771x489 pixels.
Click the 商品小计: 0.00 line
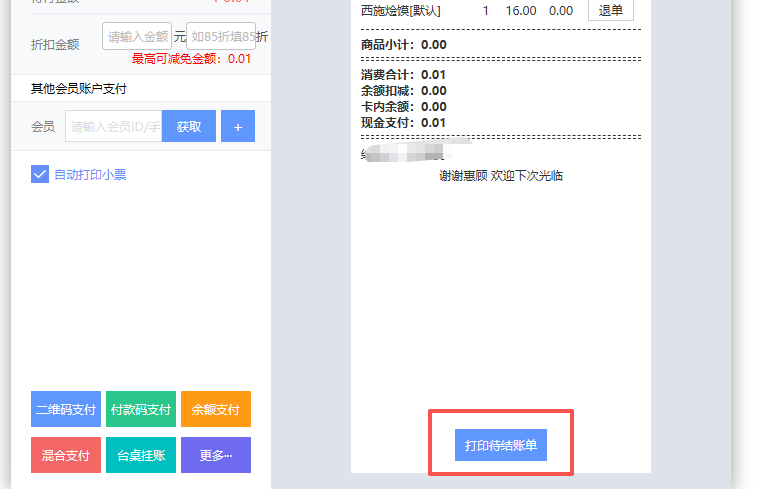pos(404,45)
